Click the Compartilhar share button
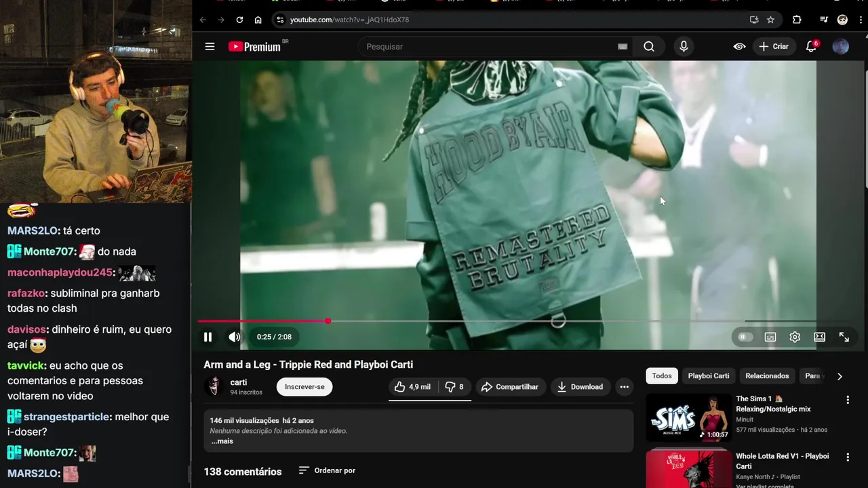 click(x=509, y=387)
